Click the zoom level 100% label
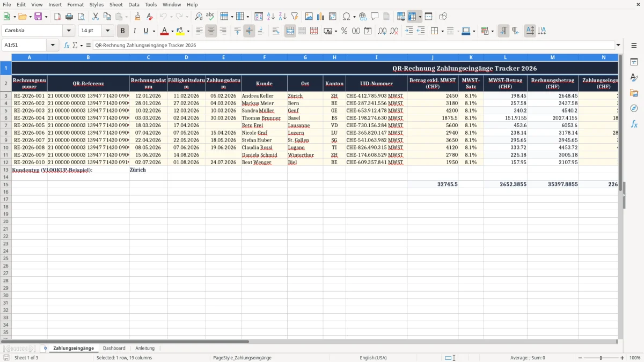Viewport: 644px width, 362px height. (x=635, y=358)
